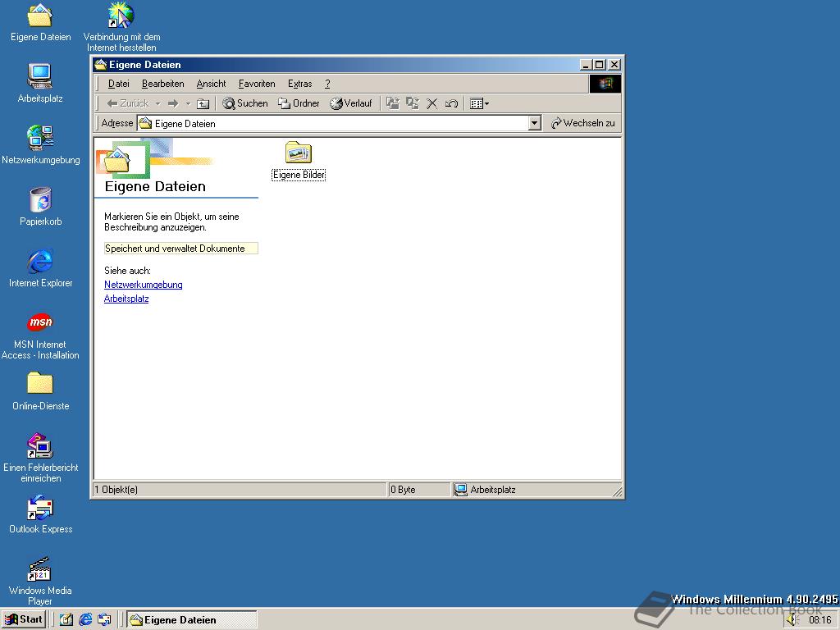The width and height of the screenshot is (840, 630).
Task: Select the Papierkorb desktop icon
Action: (x=41, y=206)
